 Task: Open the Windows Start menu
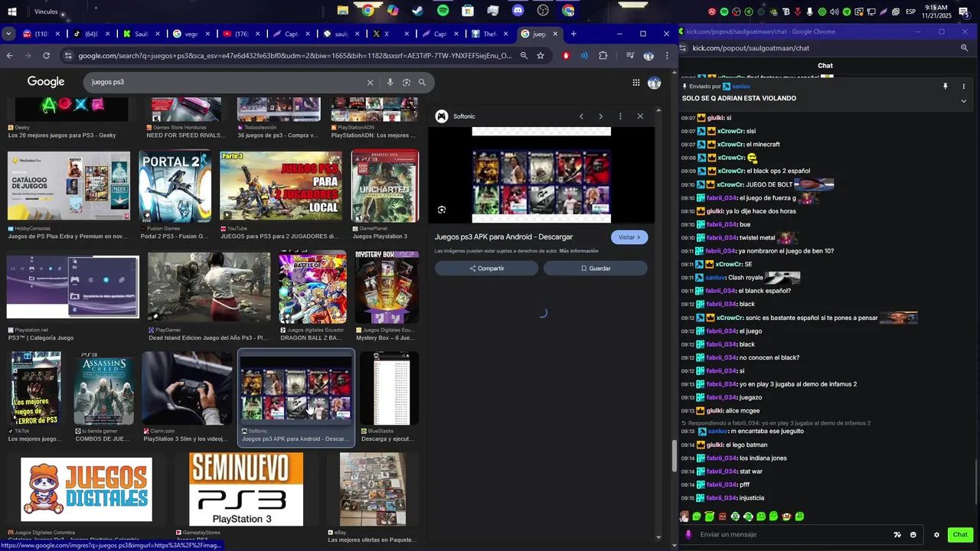pos(11,11)
